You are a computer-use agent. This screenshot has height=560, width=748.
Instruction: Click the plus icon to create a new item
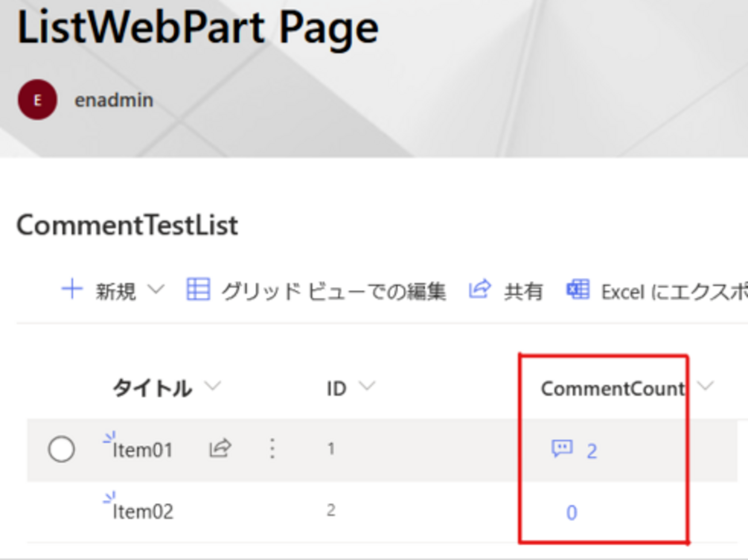[x=72, y=290]
